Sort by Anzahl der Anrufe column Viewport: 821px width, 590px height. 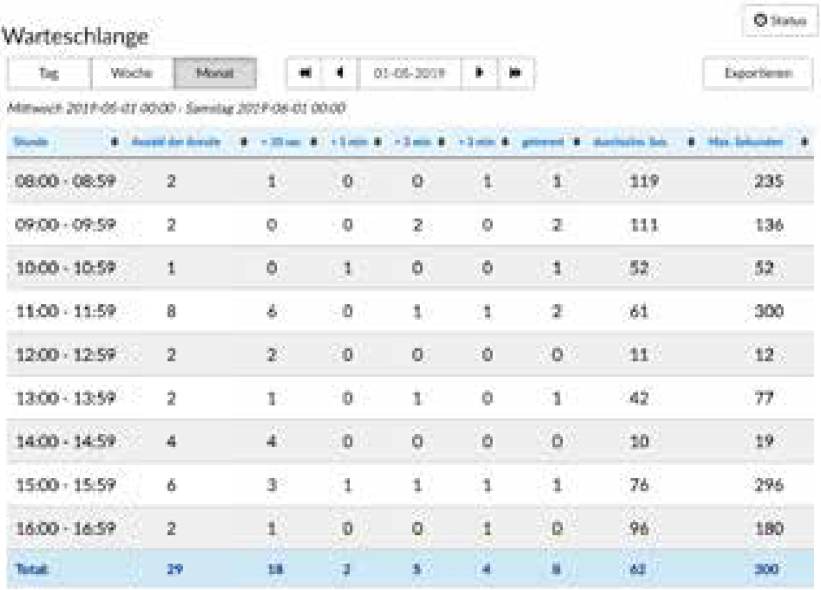click(x=175, y=141)
